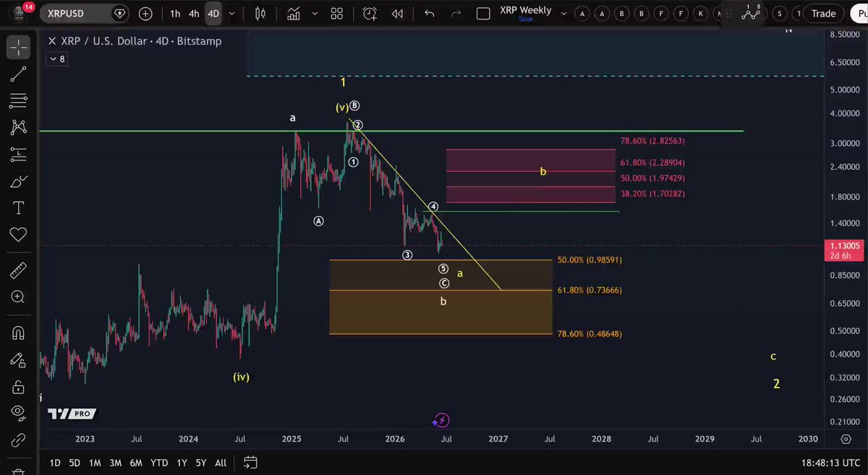This screenshot has height=475, width=868.
Task: Toggle stay in drawing mode
Action: 18,359
